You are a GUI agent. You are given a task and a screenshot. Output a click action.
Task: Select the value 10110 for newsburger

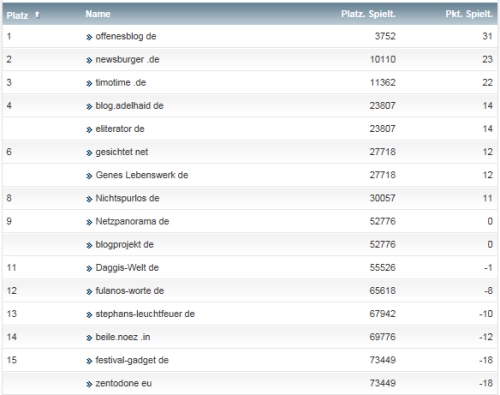383,59
